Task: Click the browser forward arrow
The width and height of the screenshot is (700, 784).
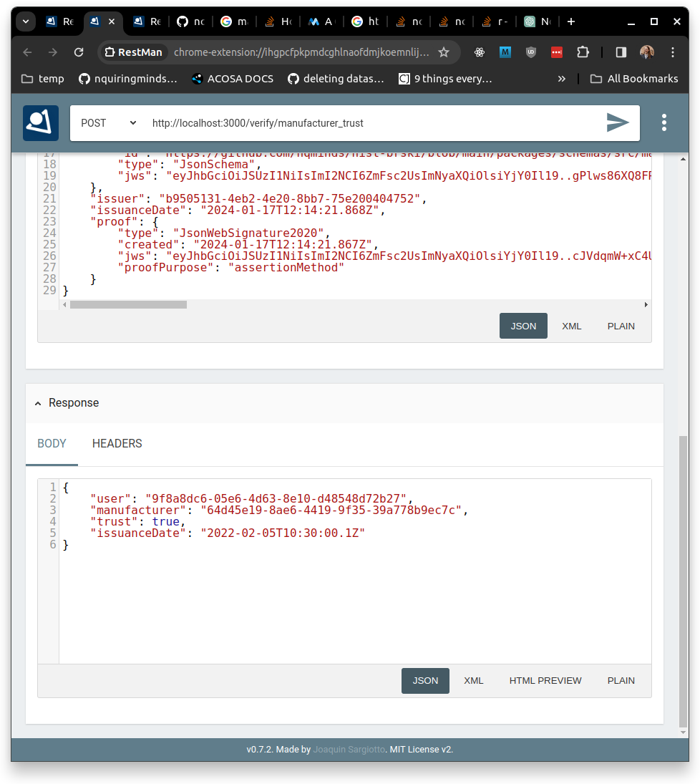Action: (x=52, y=52)
